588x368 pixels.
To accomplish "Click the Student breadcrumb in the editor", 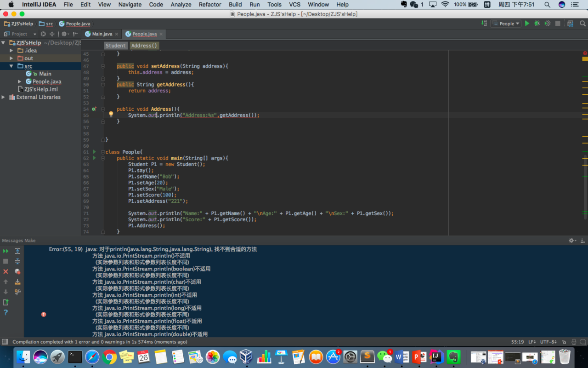I will pos(115,46).
